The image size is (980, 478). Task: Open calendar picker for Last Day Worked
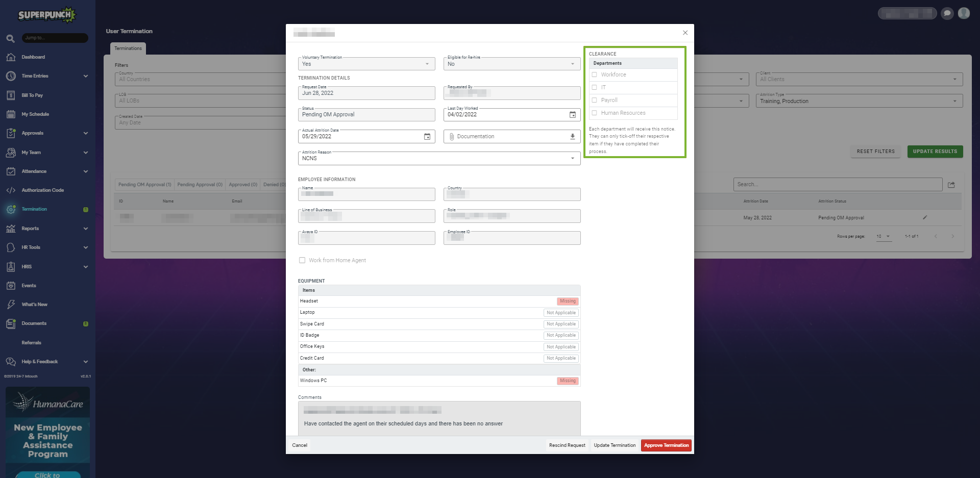[573, 115]
